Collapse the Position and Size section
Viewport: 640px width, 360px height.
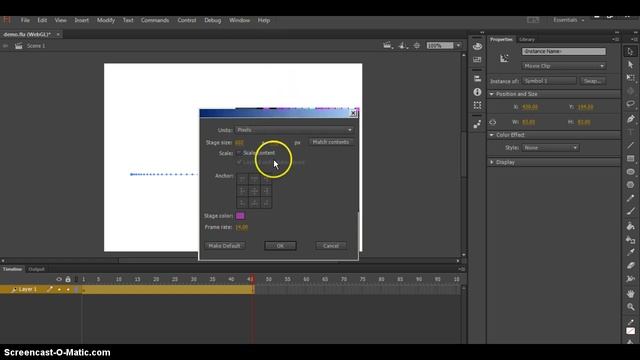point(492,94)
